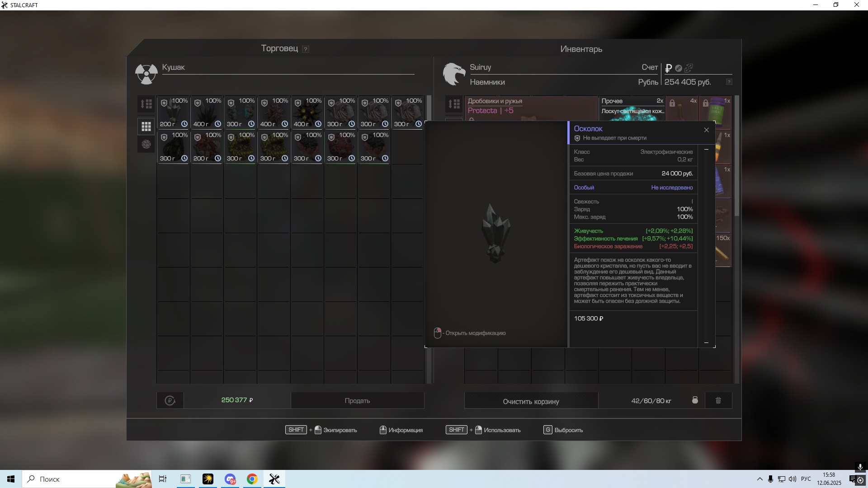Viewport: 868px width, 488px height.
Task: Select the 150x ammo item
Action: coord(723,250)
